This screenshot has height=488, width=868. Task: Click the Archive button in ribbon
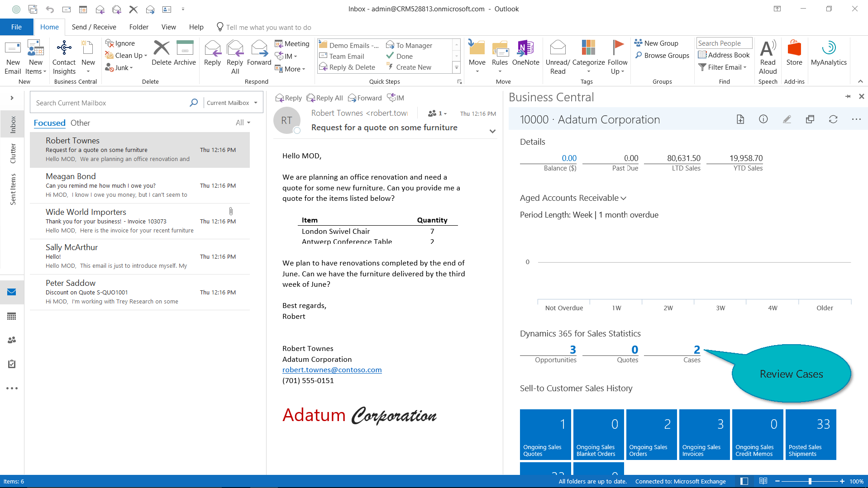[185, 53]
